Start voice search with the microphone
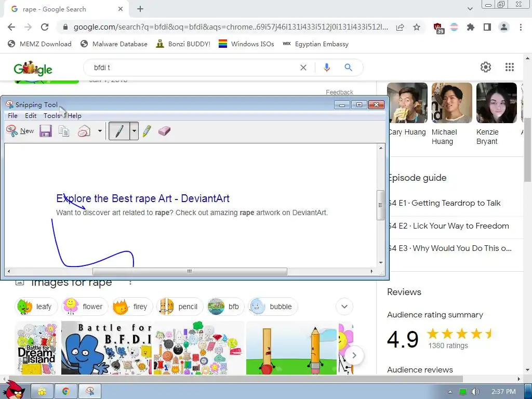Viewport: 532px width, 399px height. [326, 68]
